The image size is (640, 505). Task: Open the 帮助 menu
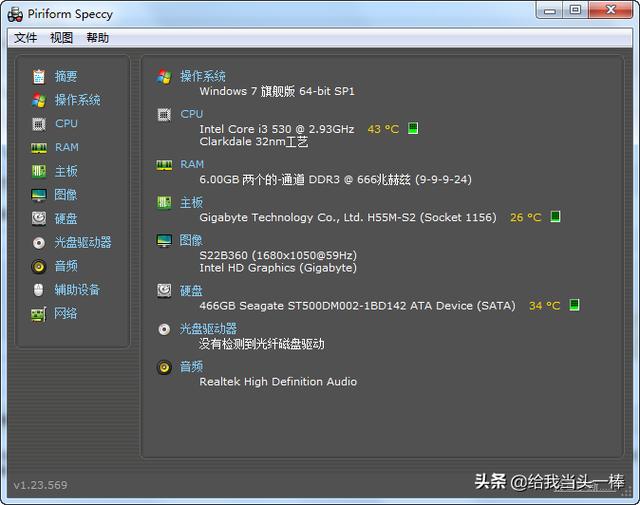point(97,38)
